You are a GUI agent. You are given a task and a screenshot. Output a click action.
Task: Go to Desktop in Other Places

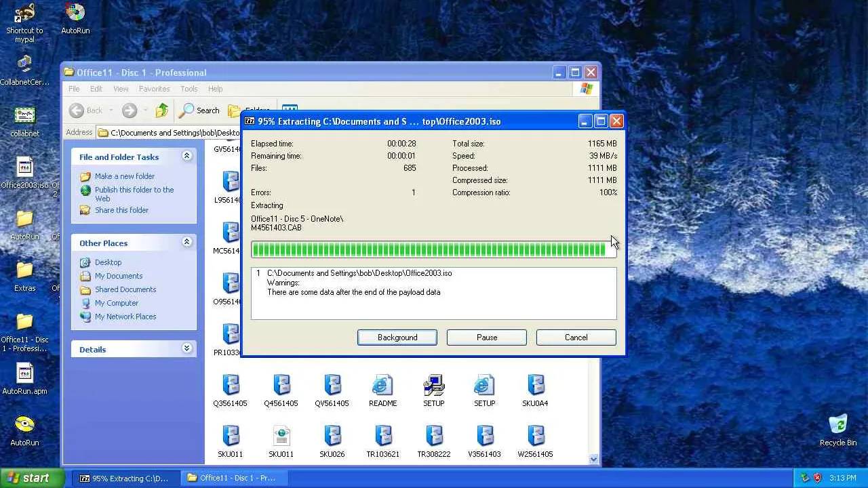point(108,262)
